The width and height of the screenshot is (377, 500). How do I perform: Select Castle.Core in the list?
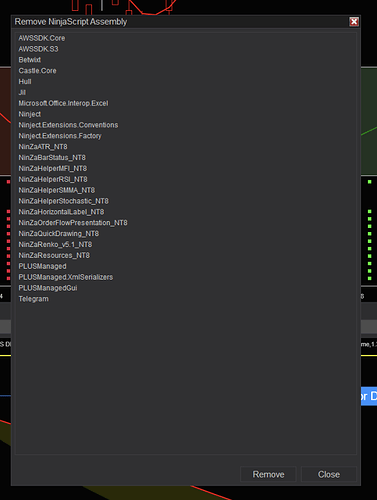(37, 71)
